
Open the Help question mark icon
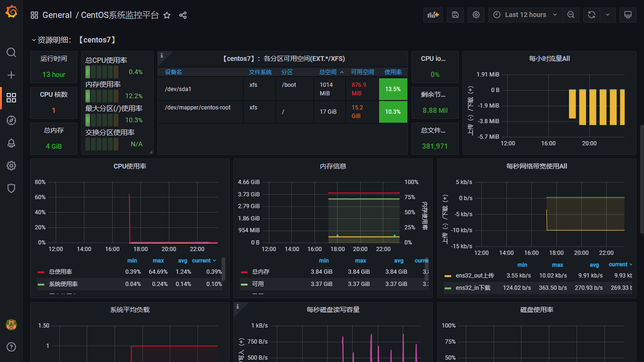pos(11,347)
